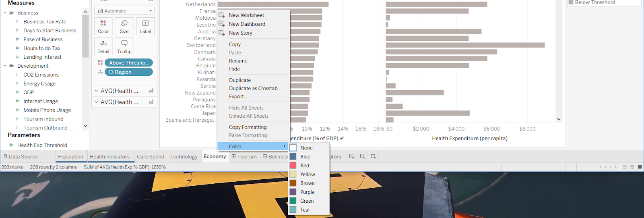The width and height of the screenshot is (644, 218).
Task: Collapse the Business measures folder
Action: pos(5,13)
